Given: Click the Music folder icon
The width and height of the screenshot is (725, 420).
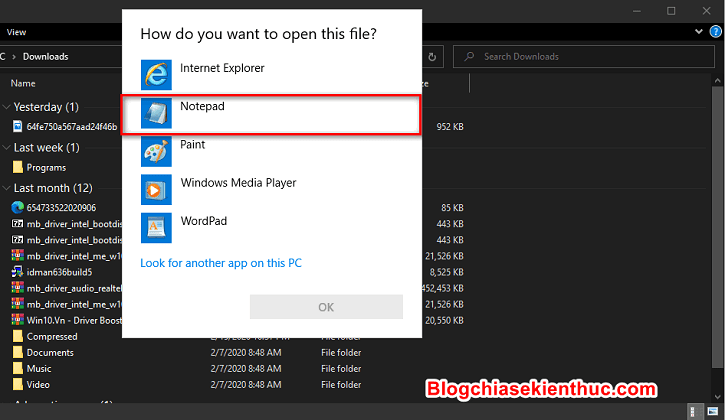Looking at the screenshot, I should coord(18,368).
